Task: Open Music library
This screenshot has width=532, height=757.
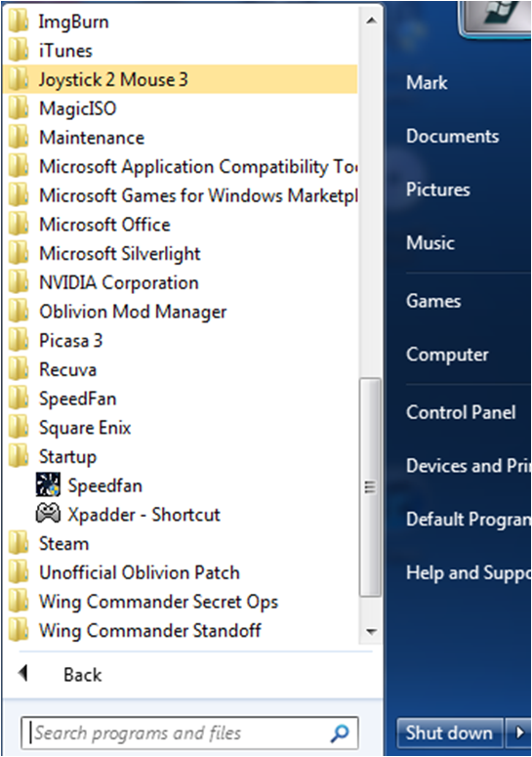Action: [430, 242]
